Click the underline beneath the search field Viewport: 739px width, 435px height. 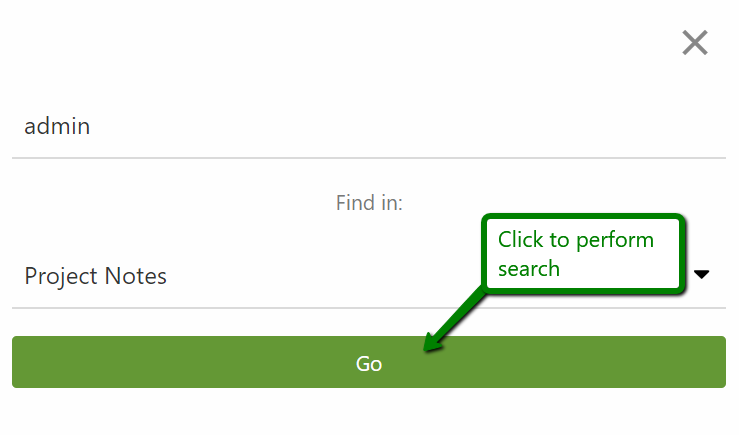pos(369,158)
